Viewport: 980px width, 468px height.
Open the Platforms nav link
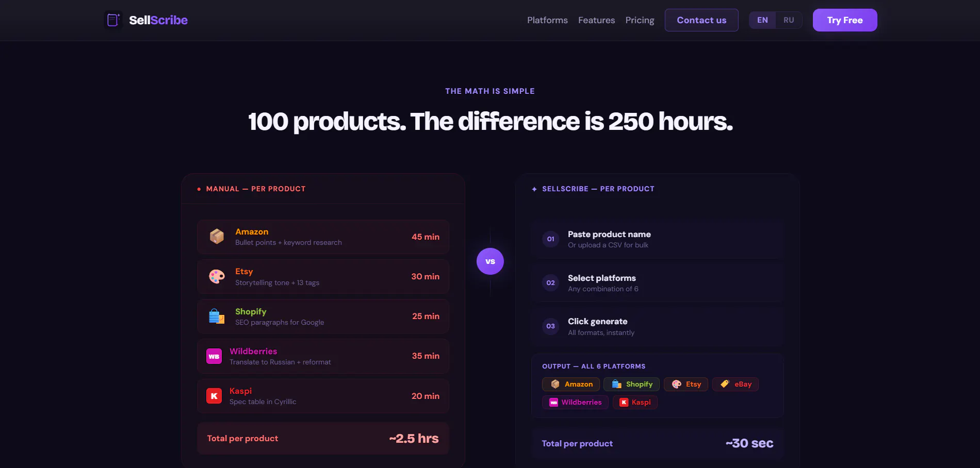pyautogui.click(x=547, y=20)
